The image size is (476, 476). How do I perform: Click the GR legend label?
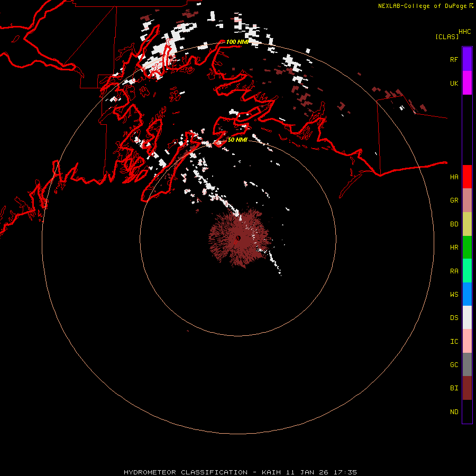point(454,200)
